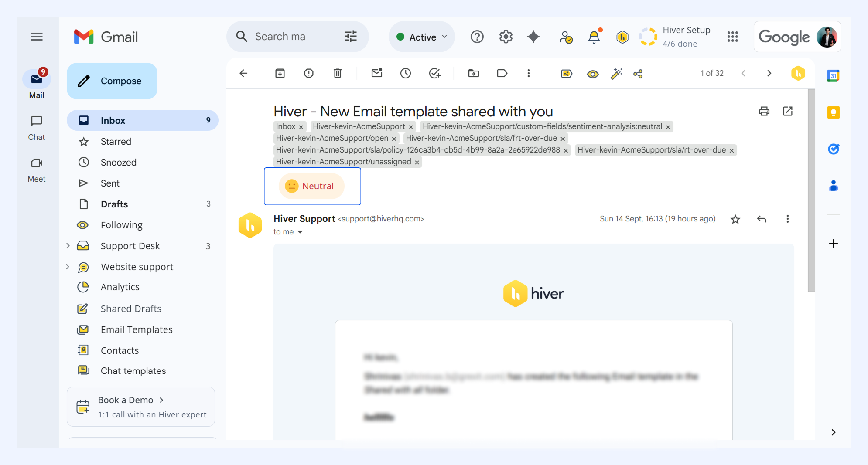Add this email to Tasks
Image resolution: width=868 pixels, height=465 pixels.
click(x=434, y=73)
